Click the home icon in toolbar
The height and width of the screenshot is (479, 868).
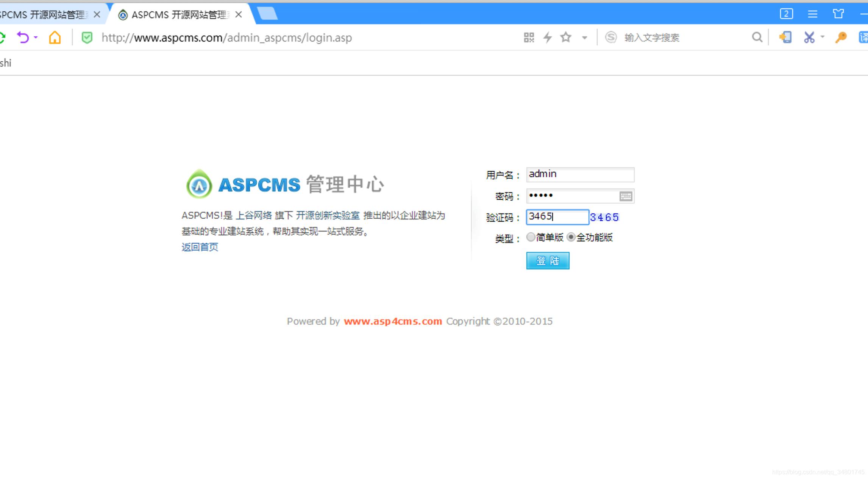(x=55, y=37)
